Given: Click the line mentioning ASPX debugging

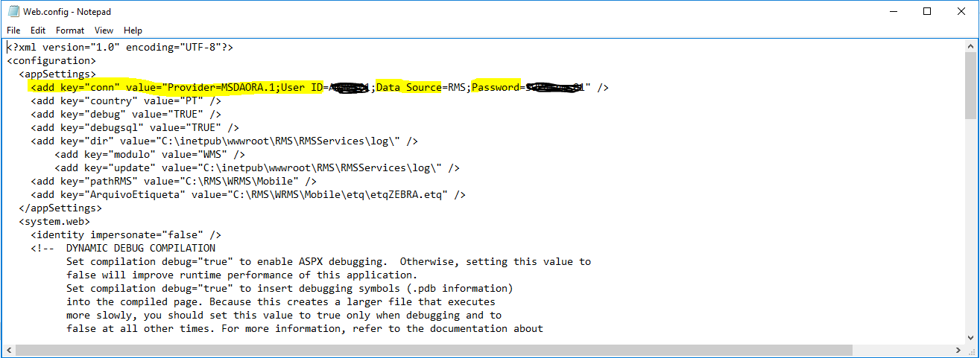Looking at the screenshot, I should 329,262.
